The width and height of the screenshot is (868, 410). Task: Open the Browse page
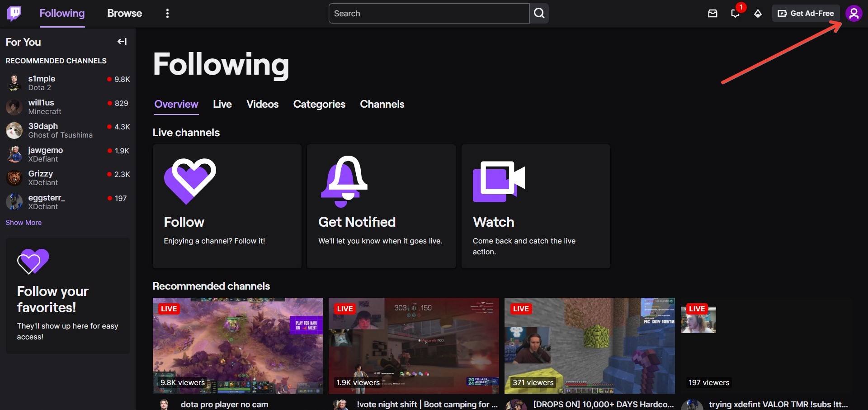pos(124,13)
